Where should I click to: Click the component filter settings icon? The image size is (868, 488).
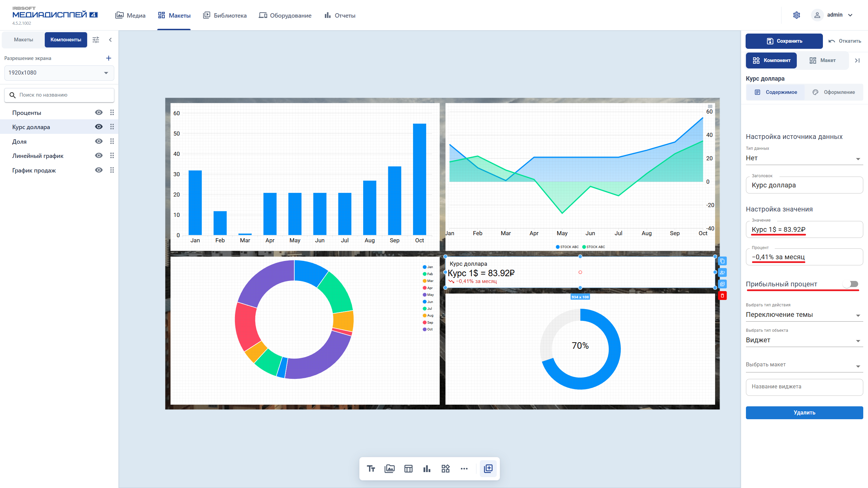(x=96, y=40)
